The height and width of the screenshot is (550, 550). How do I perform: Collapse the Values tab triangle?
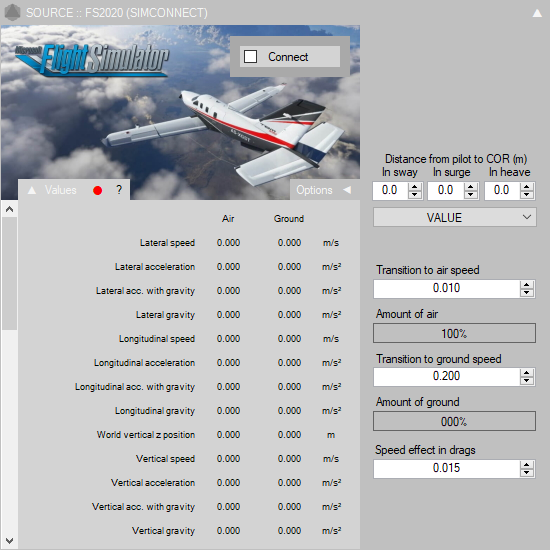click(x=32, y=190)
